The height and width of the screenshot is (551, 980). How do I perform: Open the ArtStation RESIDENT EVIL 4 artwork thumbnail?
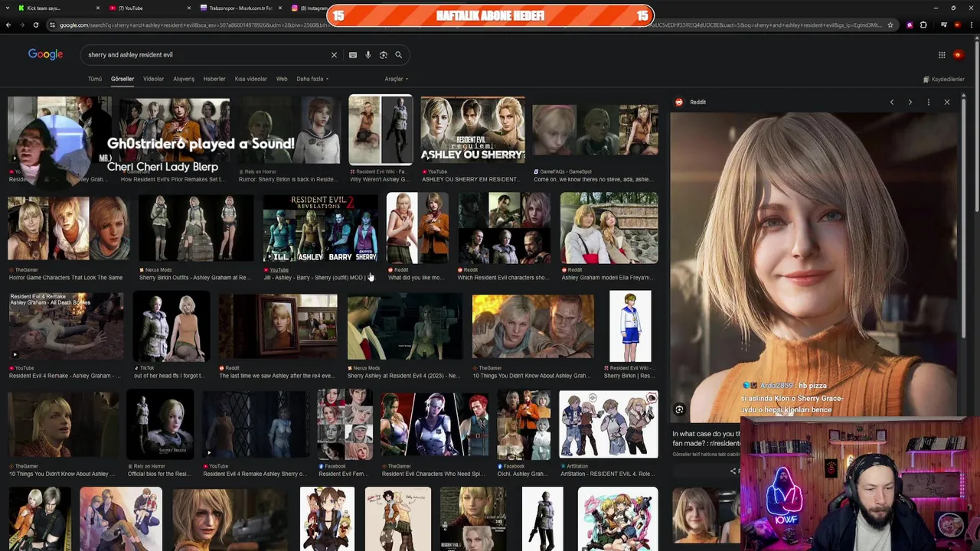point(609,424)
